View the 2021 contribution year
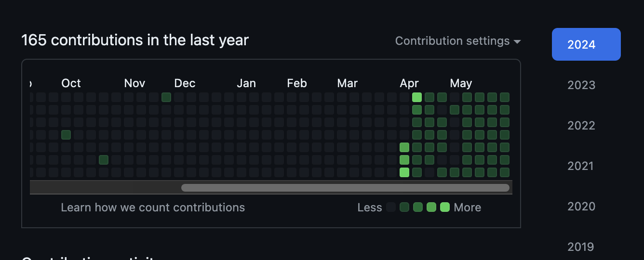The image size is (644, 260). (x=581, y=166)
